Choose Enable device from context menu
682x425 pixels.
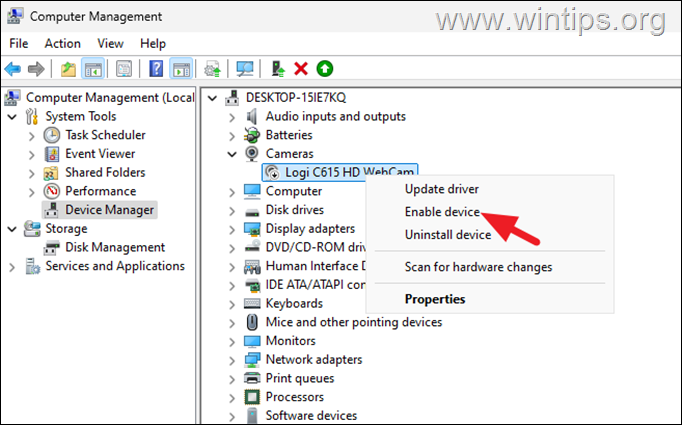(442, 212)
